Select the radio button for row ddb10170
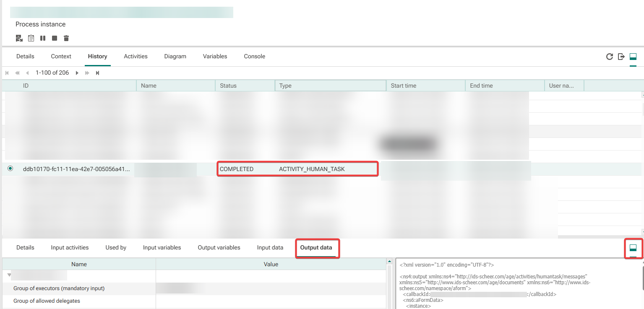The image size is (644, 309). click(10, 169)
